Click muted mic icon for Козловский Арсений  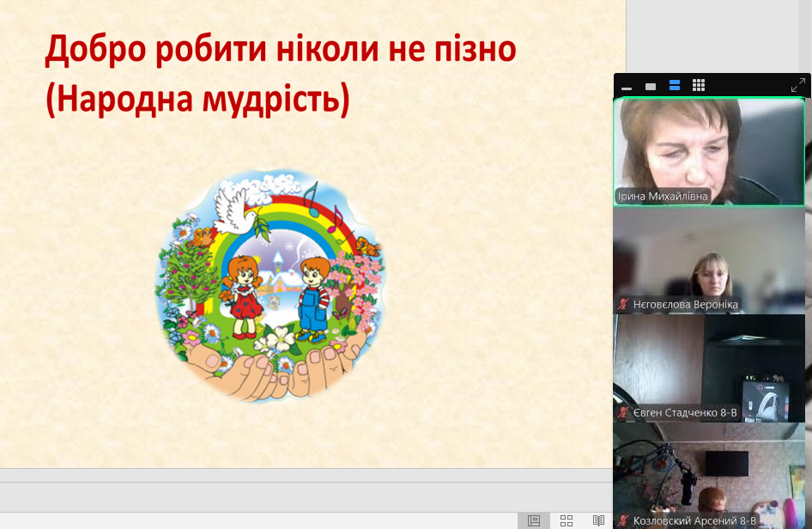624,520
